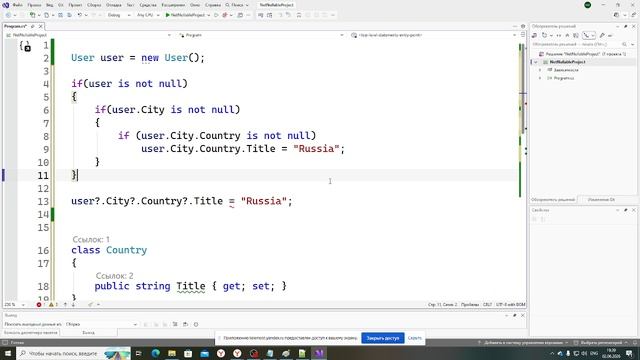
Task: Open Microsoft Edge from taskbar
Action: (x=156, y=353)
